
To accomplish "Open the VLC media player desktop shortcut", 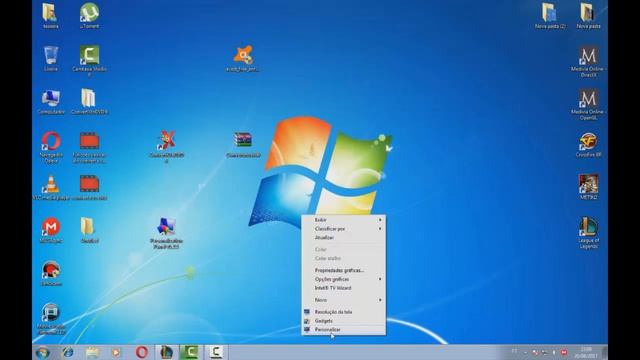I will tap(51, 188).
